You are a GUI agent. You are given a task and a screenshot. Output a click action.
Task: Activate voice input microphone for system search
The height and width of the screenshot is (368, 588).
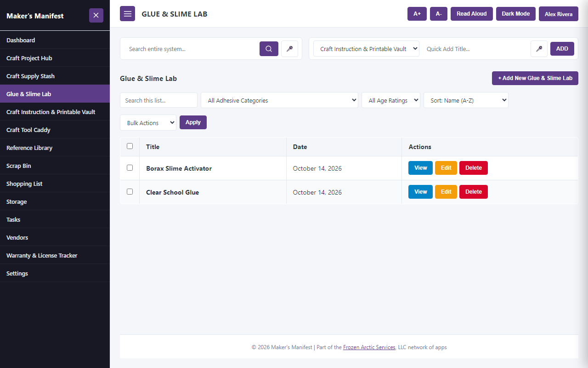(x=289, y=49)
